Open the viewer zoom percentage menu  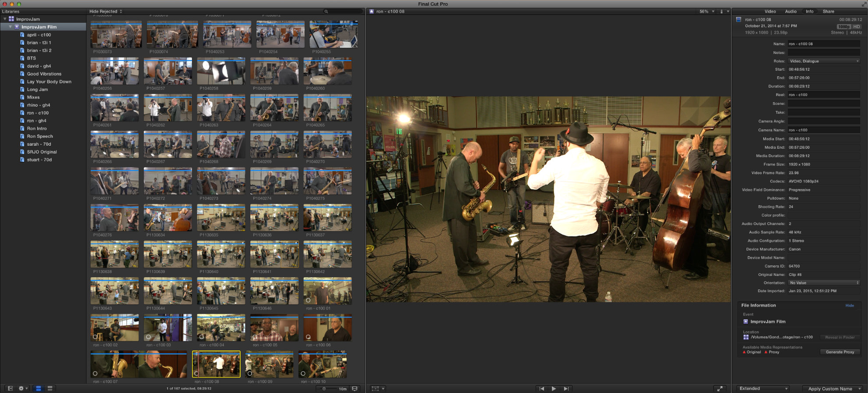[706, 11]
